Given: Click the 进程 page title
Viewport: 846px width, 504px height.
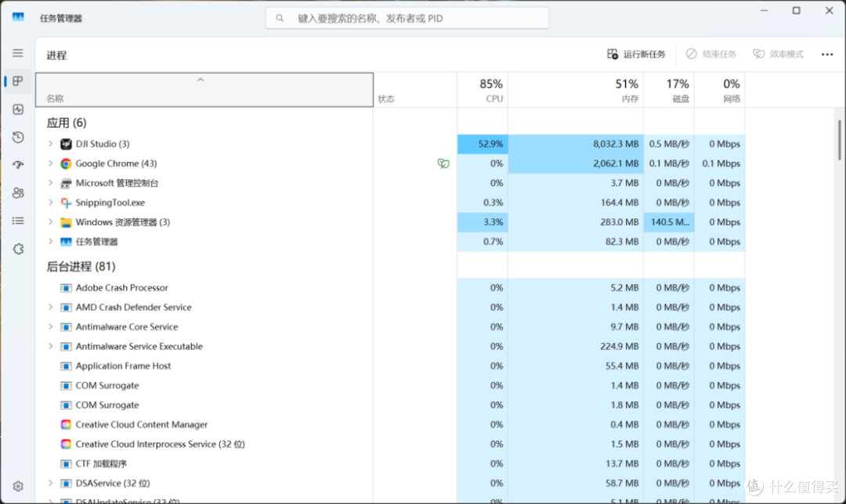Looking at the screenshot, I should click(56, 55).
